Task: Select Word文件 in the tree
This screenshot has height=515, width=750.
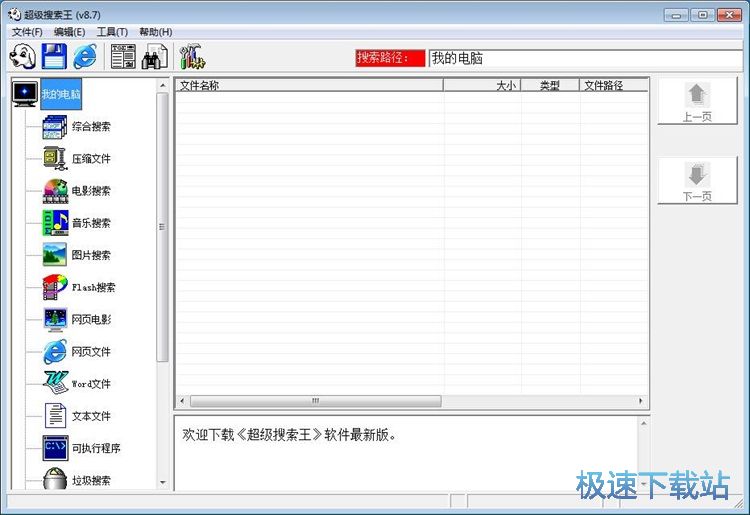Action: pos(91,384)
